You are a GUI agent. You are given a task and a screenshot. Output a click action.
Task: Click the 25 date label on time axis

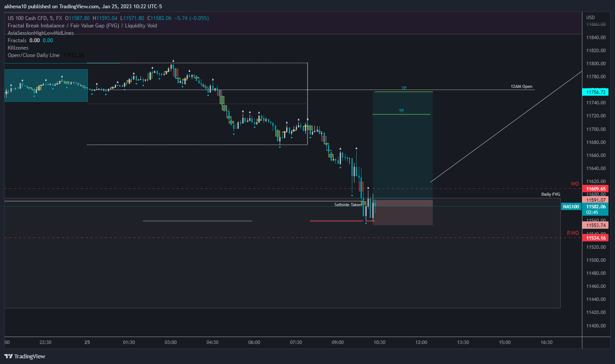pyautogui.click(x=87, y=342)
